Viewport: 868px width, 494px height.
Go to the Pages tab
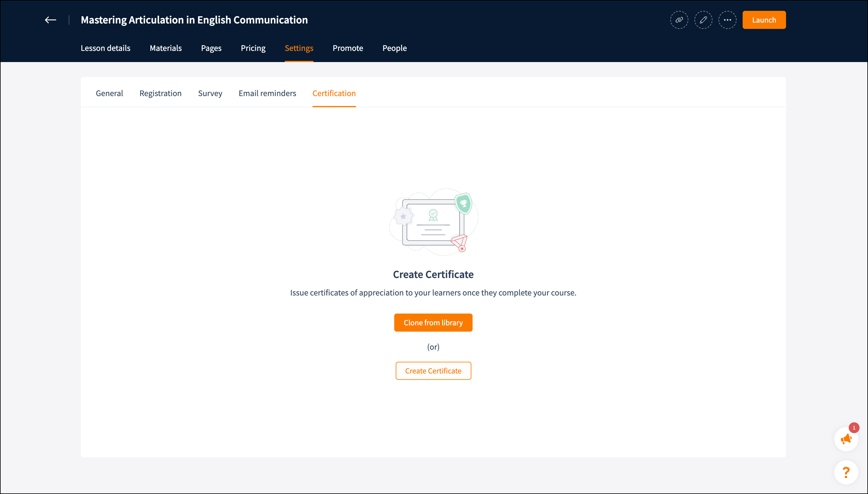pos(211,48)
